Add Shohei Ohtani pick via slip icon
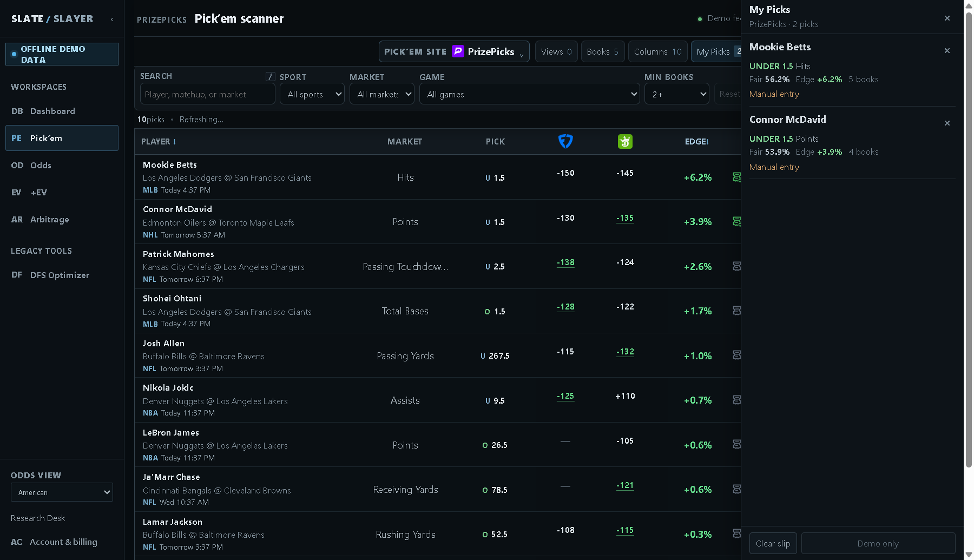974x560 pixels. pos(736,311)
